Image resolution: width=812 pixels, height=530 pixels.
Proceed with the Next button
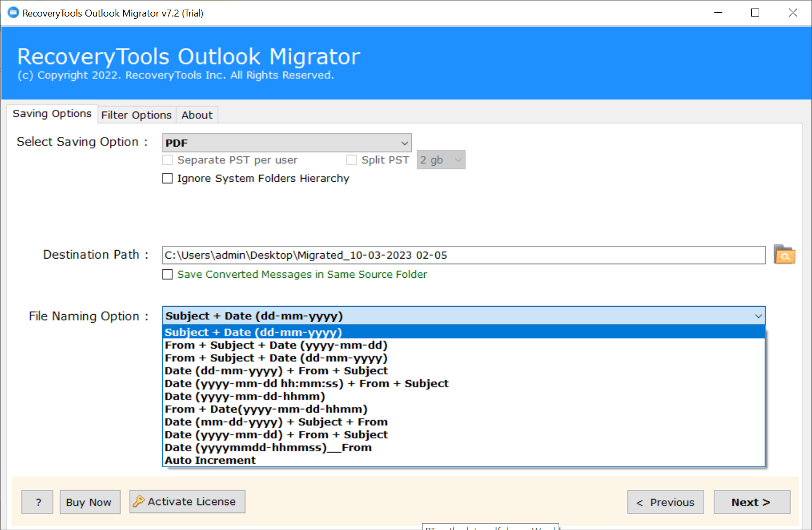tap(752, 502)
